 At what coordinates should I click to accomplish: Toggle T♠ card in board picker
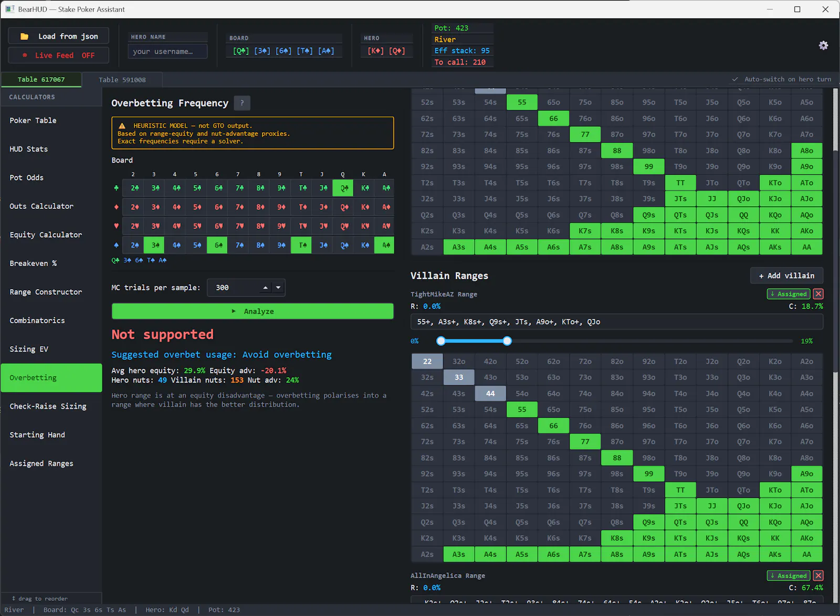tap(301, 245)
